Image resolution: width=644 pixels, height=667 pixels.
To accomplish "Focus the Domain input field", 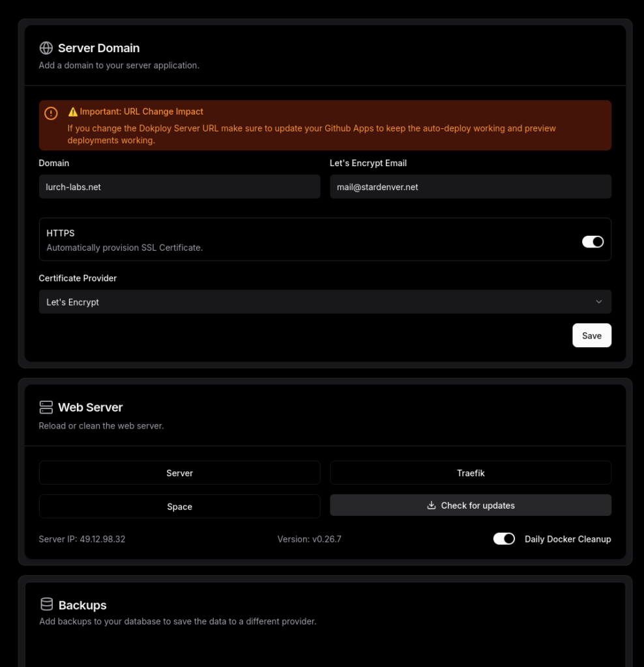I will (179, 187).
